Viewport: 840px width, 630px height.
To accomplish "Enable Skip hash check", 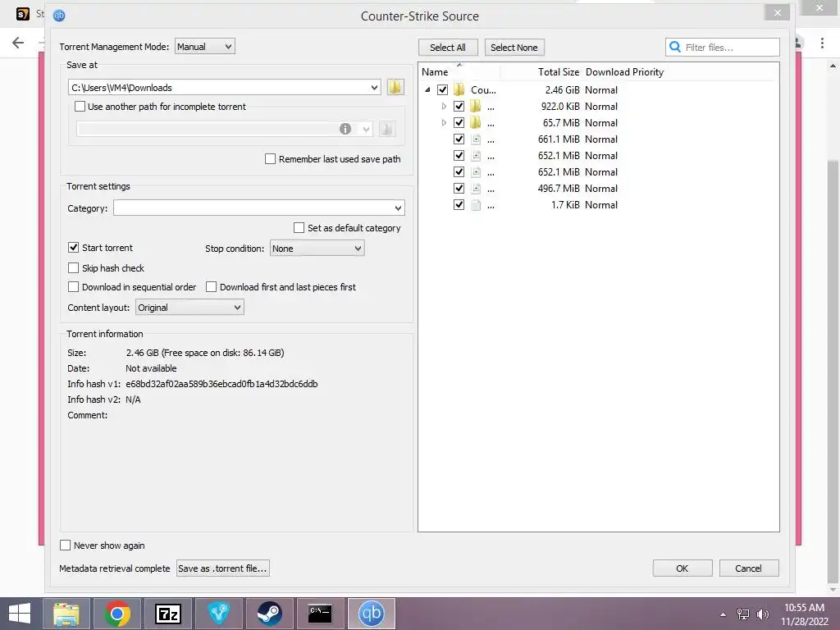I will pyautogui.click(x=73, y=268).
